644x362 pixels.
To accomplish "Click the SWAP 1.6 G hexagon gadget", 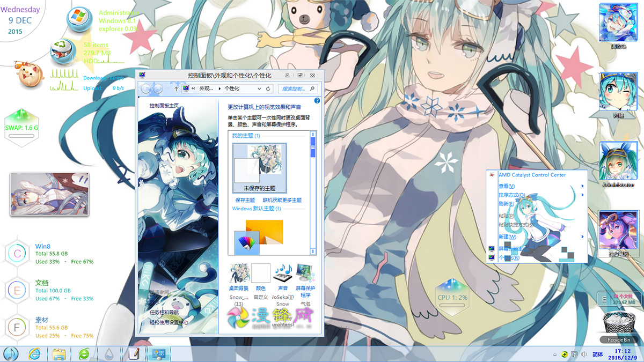I will pyautogui.click(x=22, y=128).
